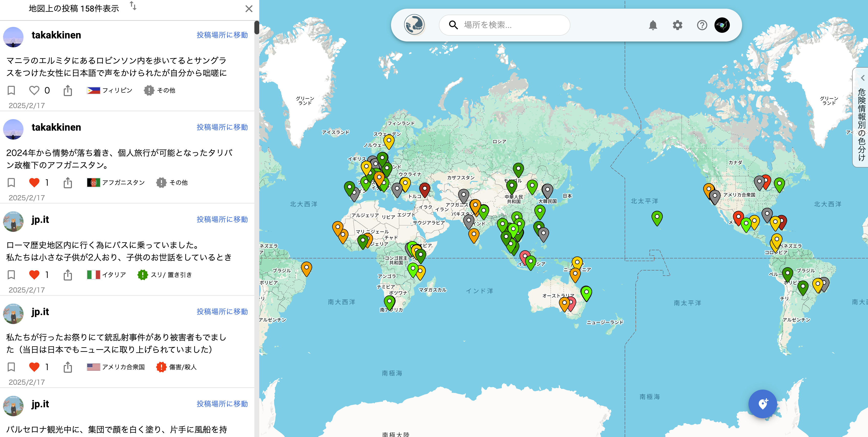Click the grey pin over South Korea
This screenshot has height=437, width=868.
coord(547,191)
